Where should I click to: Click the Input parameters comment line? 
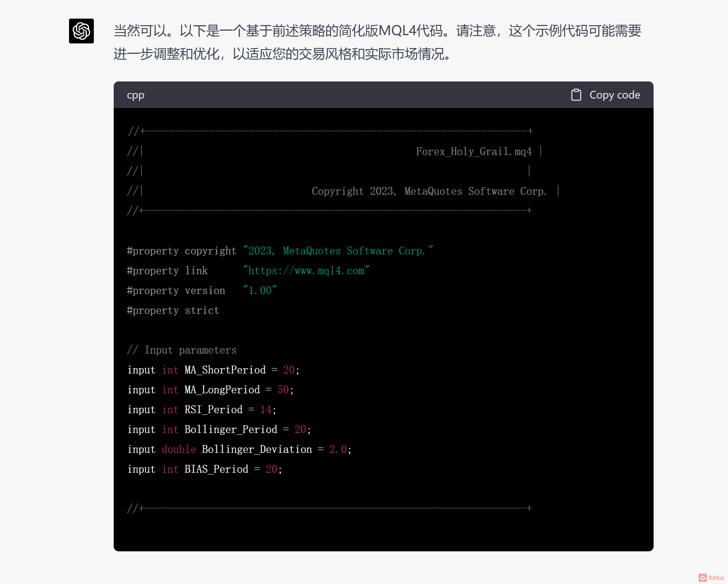pos(181,349)
